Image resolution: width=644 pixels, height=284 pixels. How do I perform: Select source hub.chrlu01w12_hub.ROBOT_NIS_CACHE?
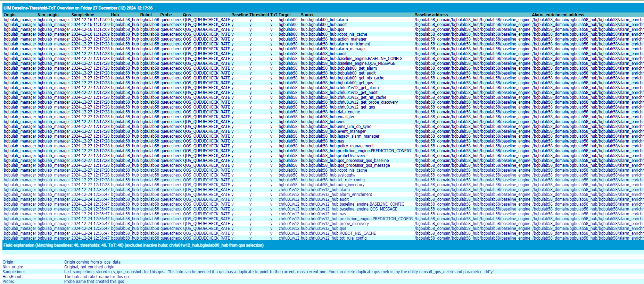pyautogui.click(x=338, y=233)
